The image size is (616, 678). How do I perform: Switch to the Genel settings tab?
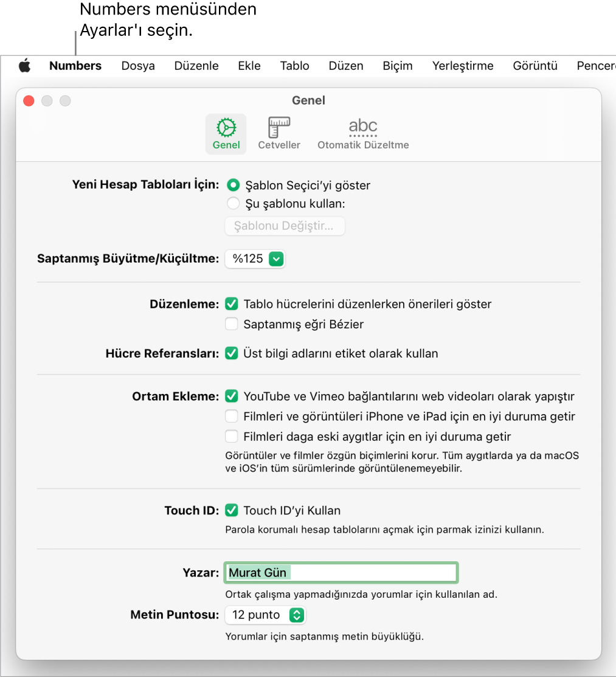226,134
